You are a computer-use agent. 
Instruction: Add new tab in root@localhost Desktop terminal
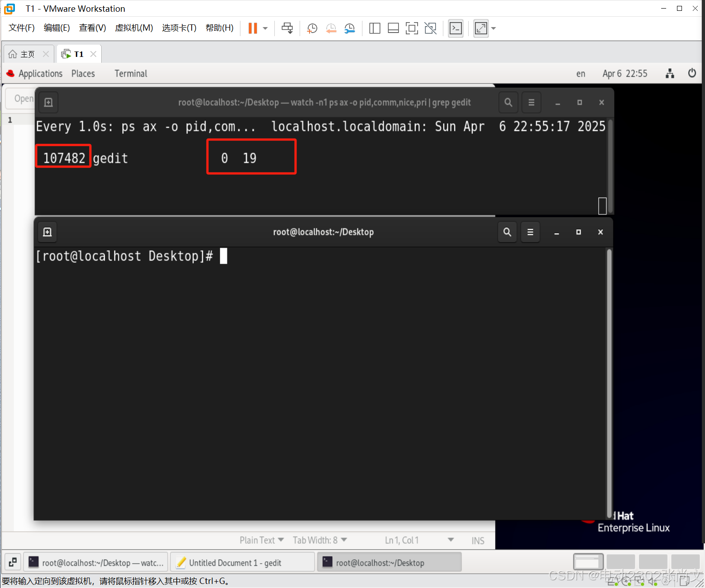tap(47, 232)
